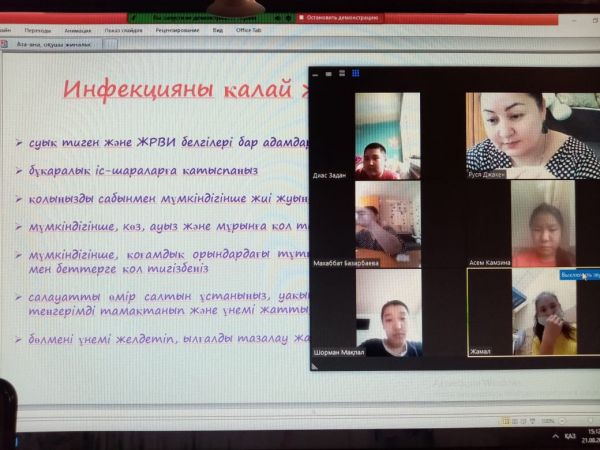Select Диас Задан's video tile
This screenshot has height=450, width=600.
[x=388, y=136]
